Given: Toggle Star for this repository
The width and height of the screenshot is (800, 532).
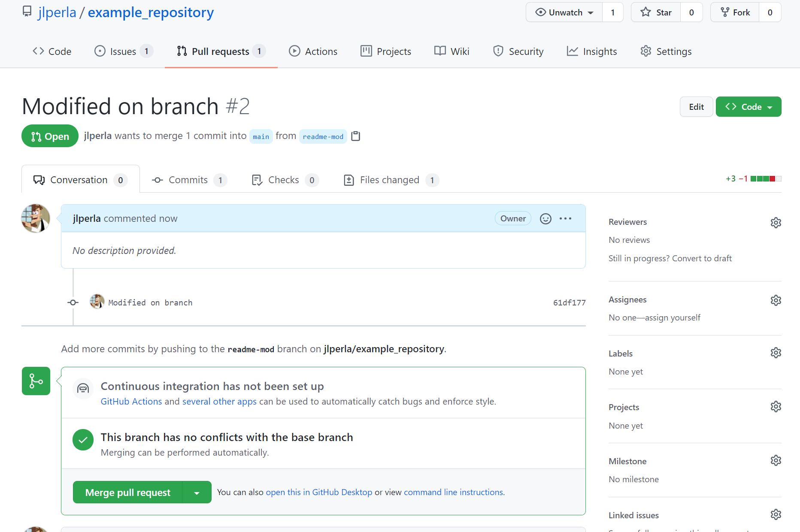Looking at the screenshot, I should (656, 12).
